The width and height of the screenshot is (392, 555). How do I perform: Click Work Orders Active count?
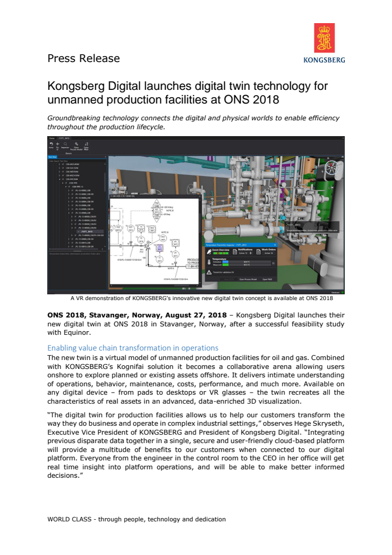(269, 253)
